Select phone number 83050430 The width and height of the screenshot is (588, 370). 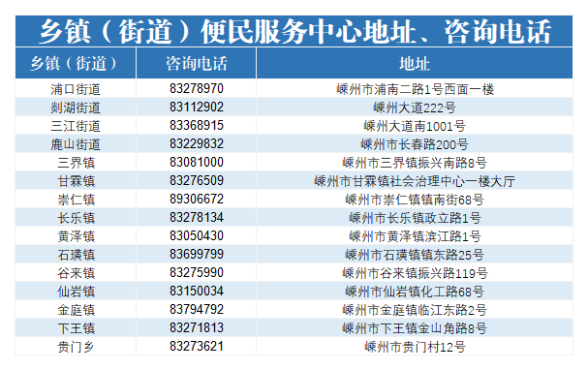pos(196,235)
